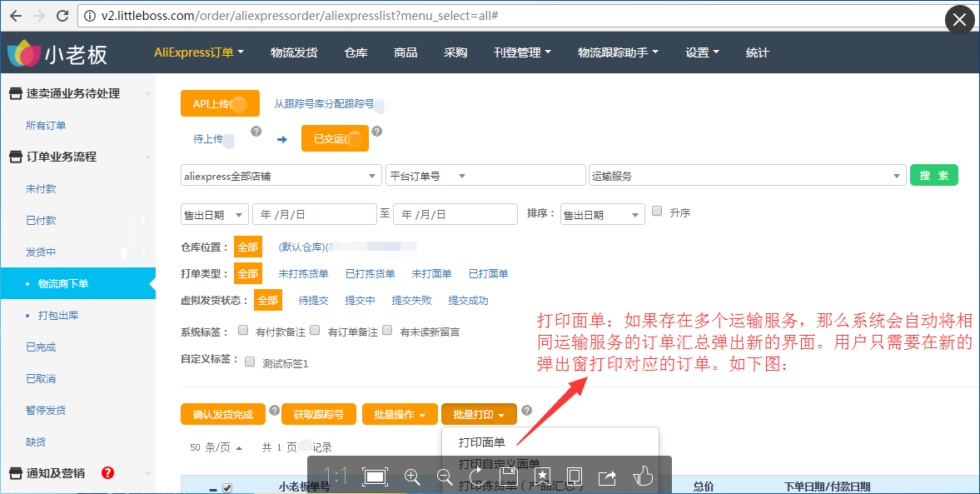The width and height of the screenshot is (980, 494).
Task: Zoom out using the magnifier minus icon
Action: pyautogui.click(x=445, y=477)
